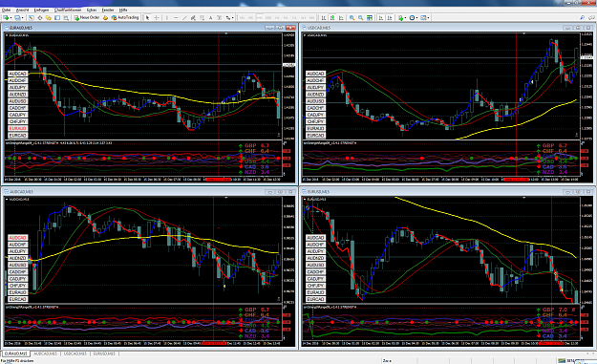This screenshot has width=597, height=364.
Task: Select the horizontal line tool
Action: [176, 17]
